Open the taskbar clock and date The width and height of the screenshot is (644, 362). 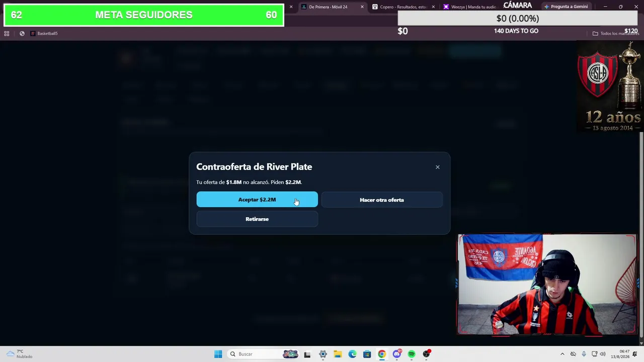pyautogui.click(x=620, y=354)
